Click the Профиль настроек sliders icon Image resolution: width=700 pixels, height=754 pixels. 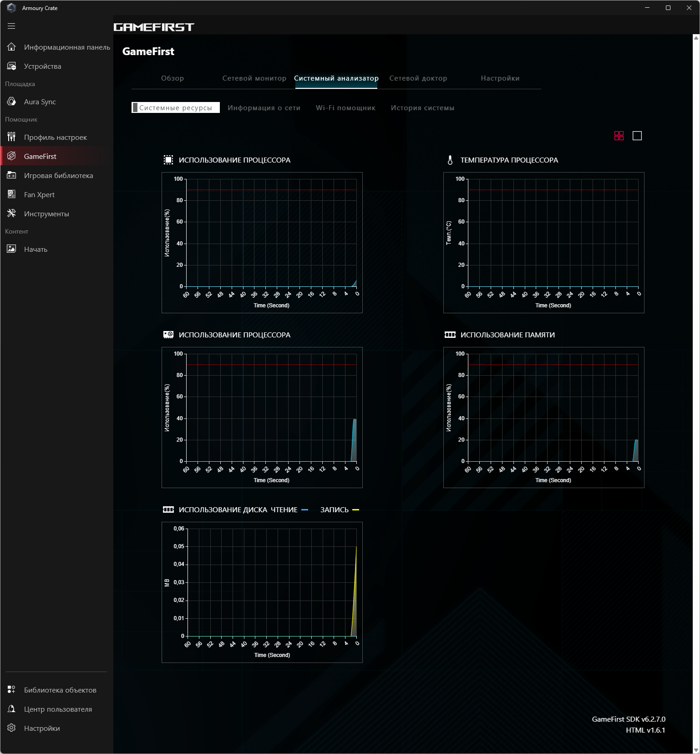(x=11, y=137)
